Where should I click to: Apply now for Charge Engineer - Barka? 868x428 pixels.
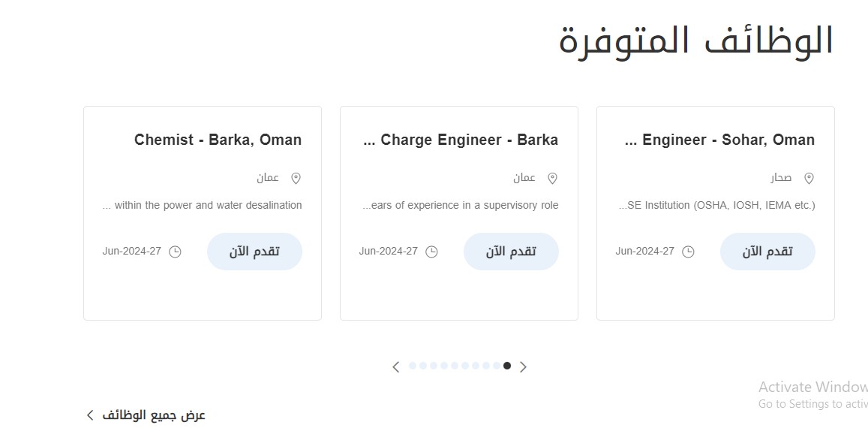(511, 252)
